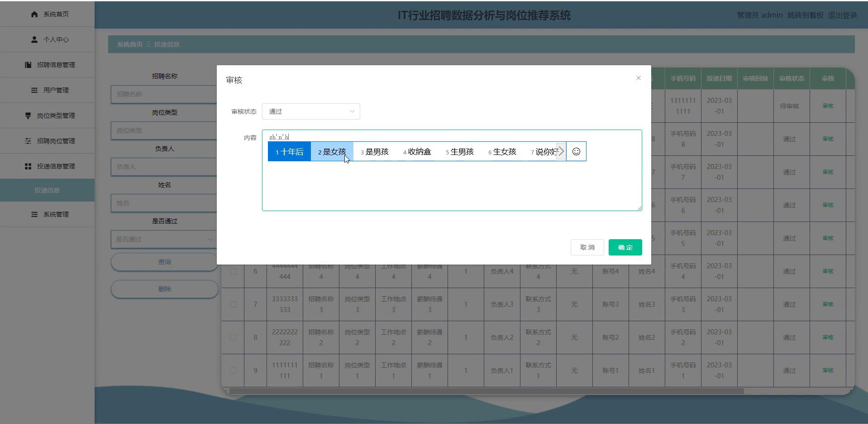
Task: Choose candidate 3 是男孩
Action: (x=374, y=152)
